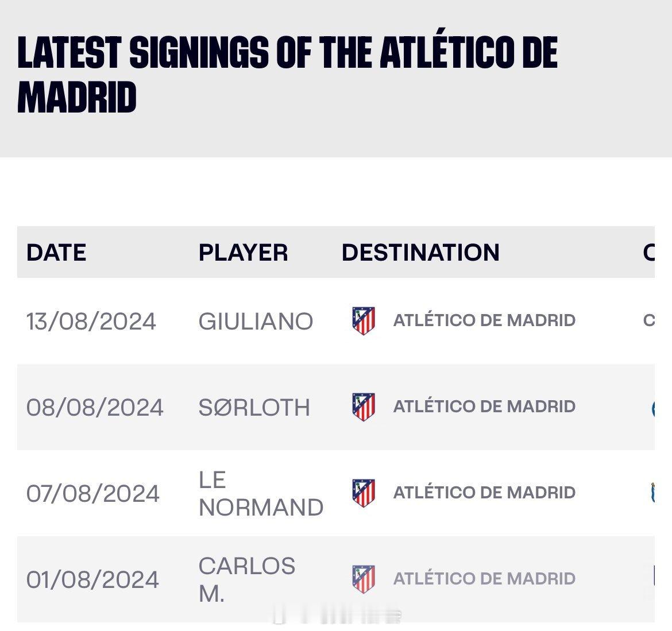672x631 pixels.
Task: Click the Atlético crest in Le Normand's row
Action: click(364, 493)
